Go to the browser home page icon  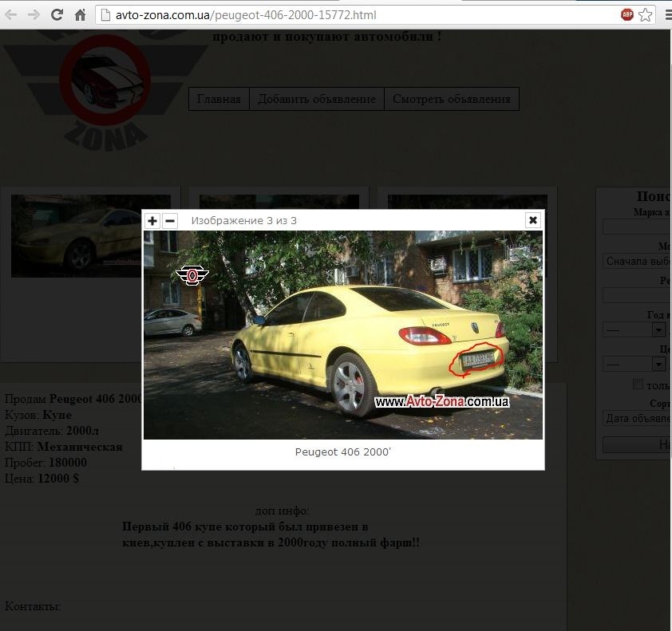pos(80,14)
